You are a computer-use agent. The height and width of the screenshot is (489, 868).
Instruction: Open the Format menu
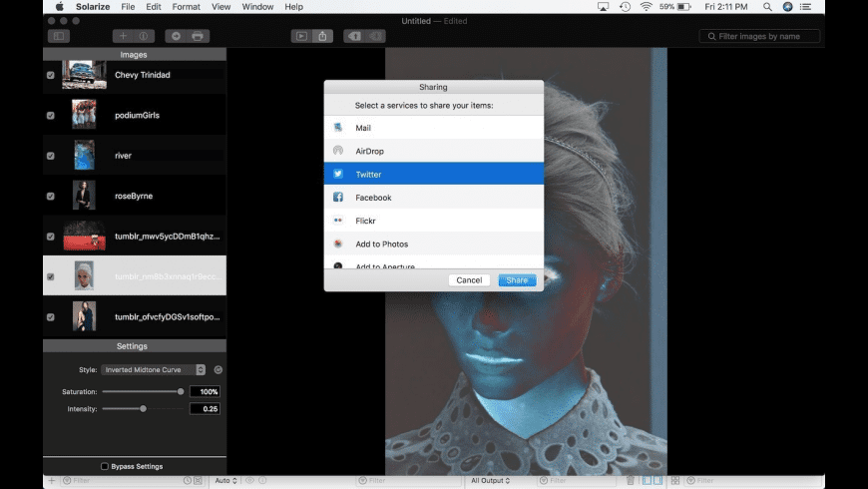tap(186, 7)
